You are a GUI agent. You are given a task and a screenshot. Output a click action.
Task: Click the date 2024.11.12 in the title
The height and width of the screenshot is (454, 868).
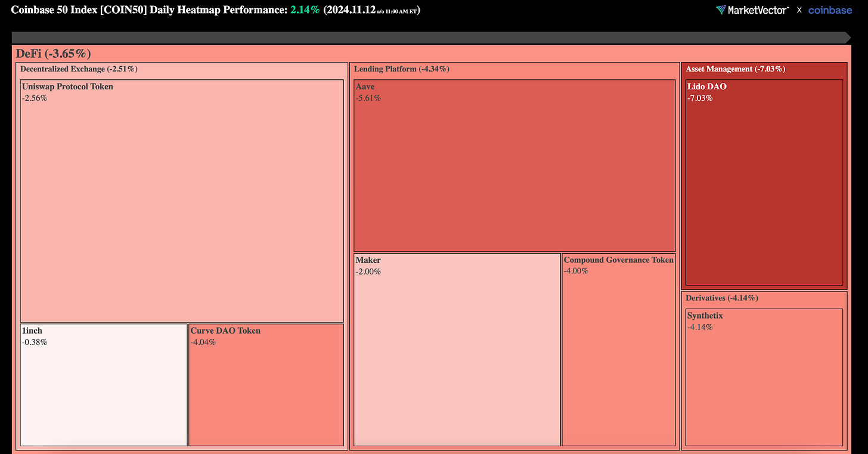pyautogui.click(x=351, y=10)
